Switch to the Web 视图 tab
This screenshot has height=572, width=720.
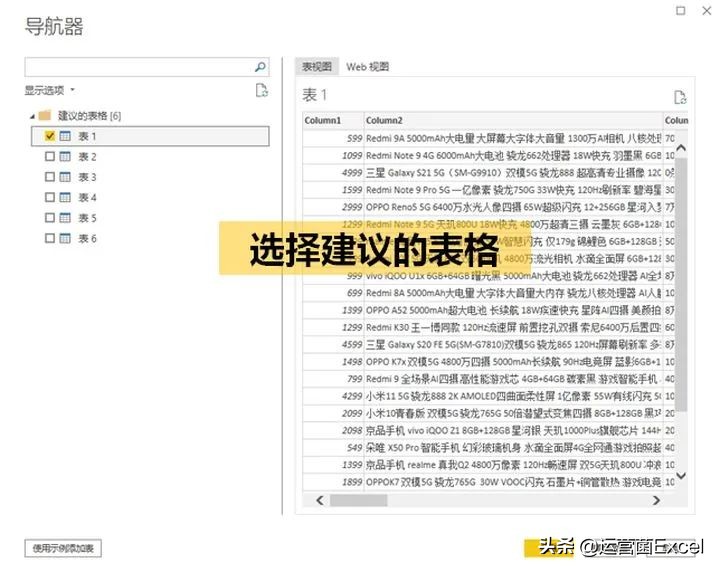(367, 67)
